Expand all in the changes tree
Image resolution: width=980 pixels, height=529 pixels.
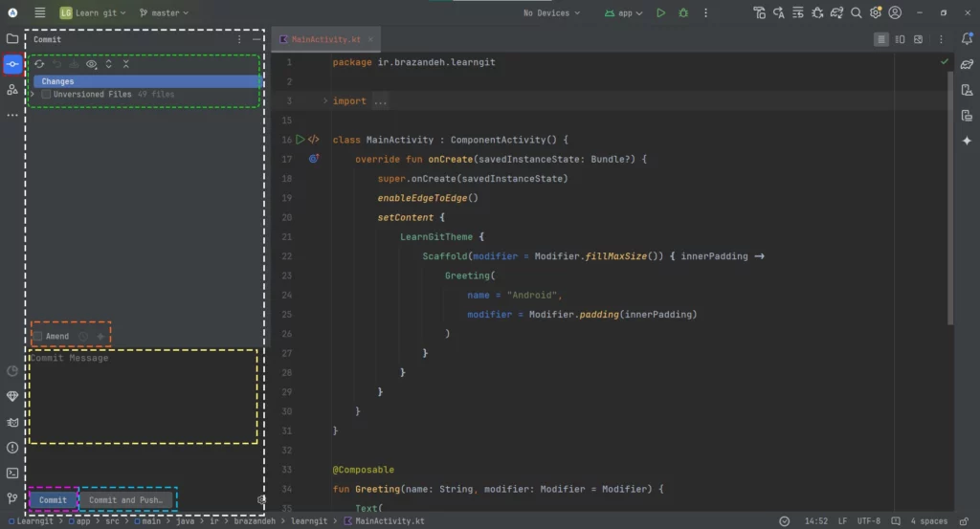click(109, 64)
